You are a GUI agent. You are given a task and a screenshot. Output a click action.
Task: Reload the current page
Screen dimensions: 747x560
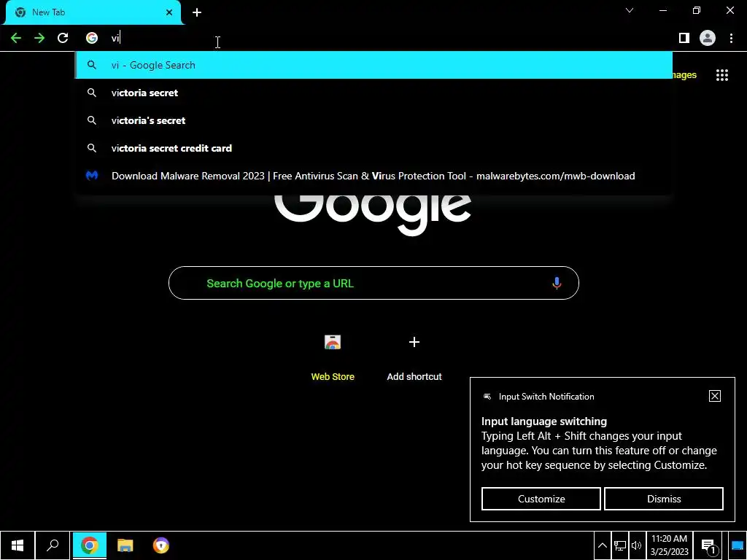[x=63, y=38]
